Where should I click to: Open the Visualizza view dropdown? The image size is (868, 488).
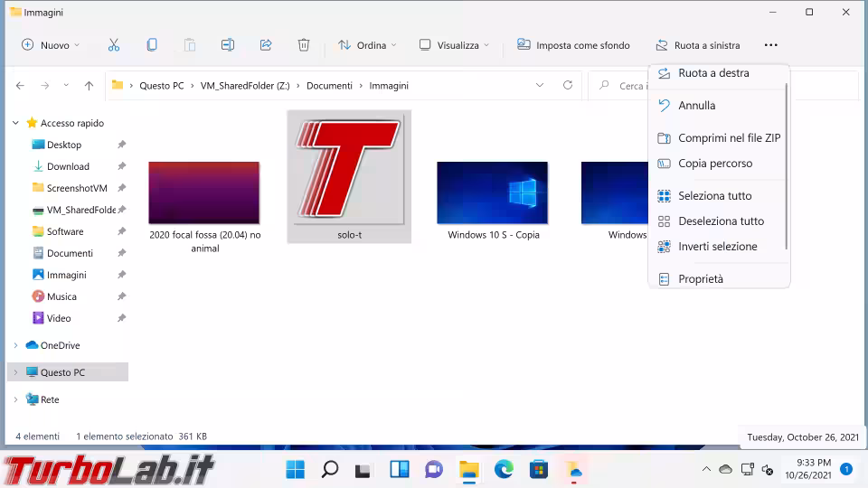(x=454, y=45)
